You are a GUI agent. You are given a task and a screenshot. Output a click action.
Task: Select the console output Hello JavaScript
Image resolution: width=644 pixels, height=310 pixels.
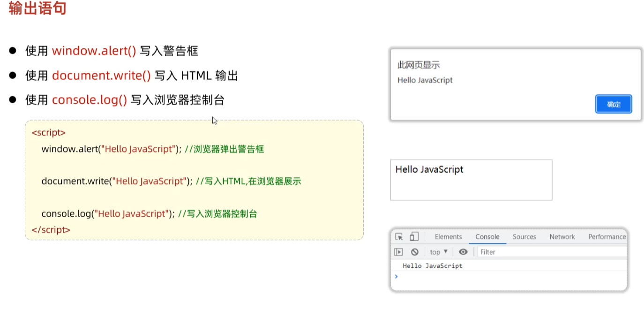433,266
